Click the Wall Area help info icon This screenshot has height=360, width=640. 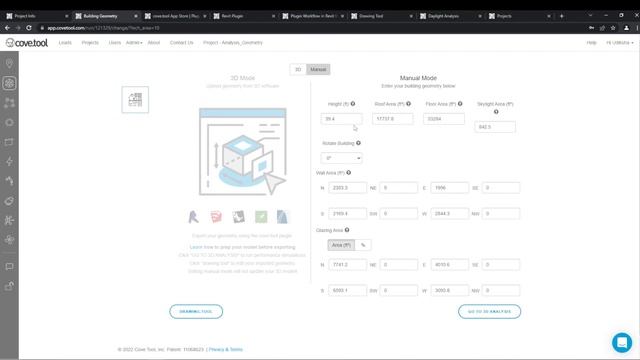pos(349,173)
